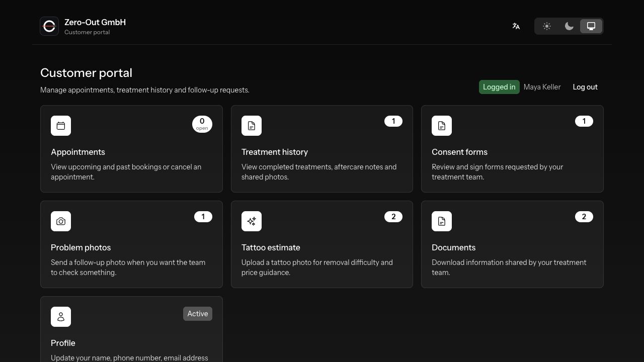Click the Treatment history document icon

(252, 126)
